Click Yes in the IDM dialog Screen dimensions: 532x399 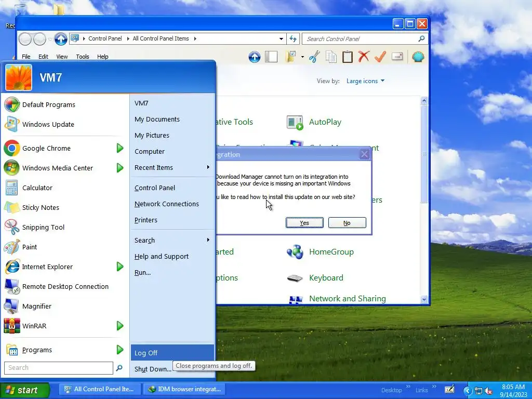[x=304, y=223]
